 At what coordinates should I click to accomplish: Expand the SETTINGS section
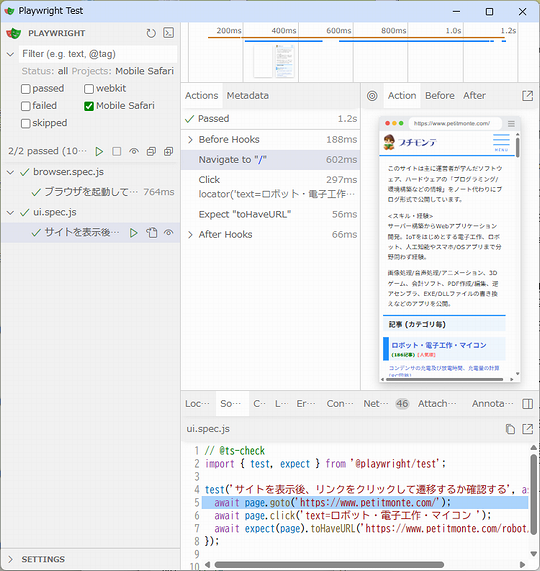click(10, 559)
